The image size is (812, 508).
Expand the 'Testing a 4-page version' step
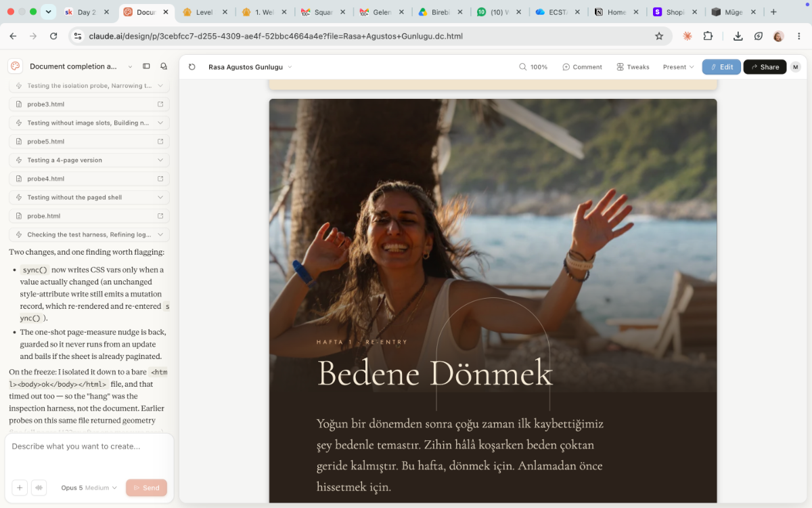click(89, 160)
